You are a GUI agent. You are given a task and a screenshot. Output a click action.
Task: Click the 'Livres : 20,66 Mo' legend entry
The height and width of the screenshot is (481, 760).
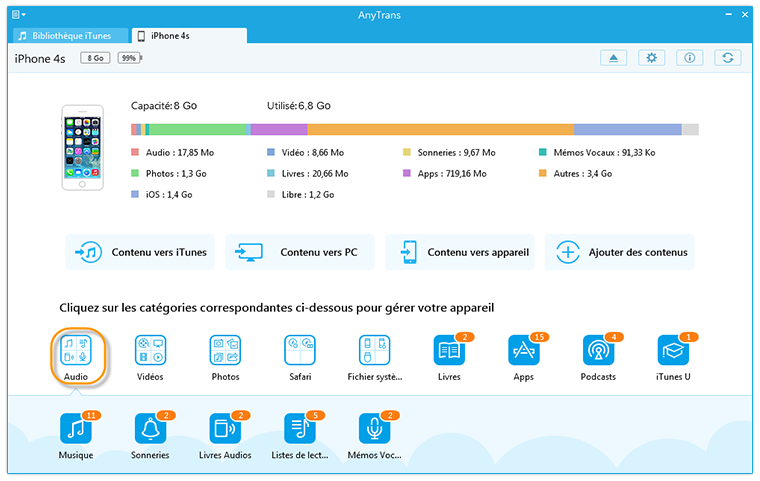click(x=308, y=174)
